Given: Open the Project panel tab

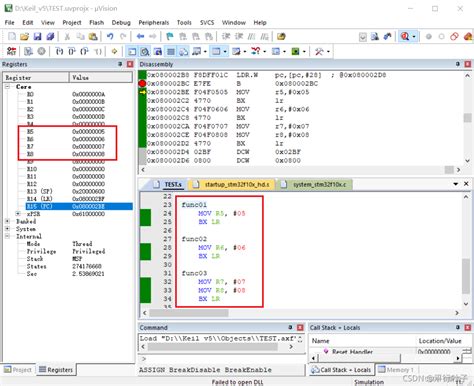Looking at the screenshot, I should tap(18, 370).
